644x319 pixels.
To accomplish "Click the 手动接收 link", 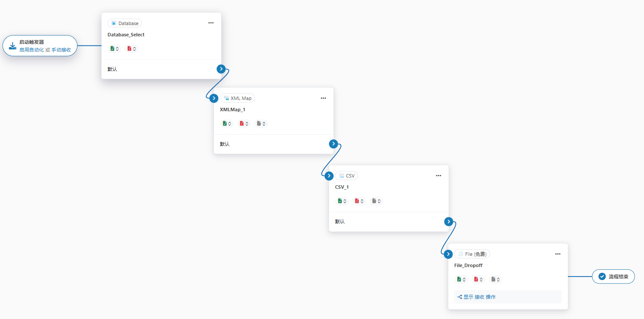I will pyautogui.click(x=61, y=50).
